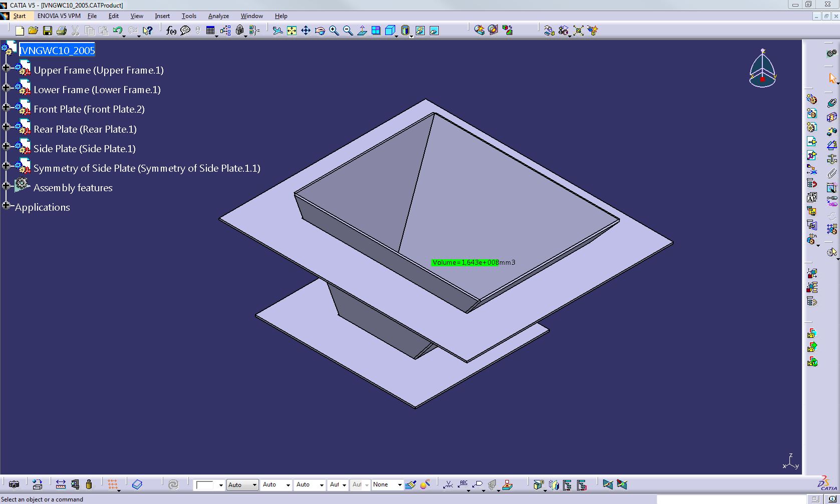Expand the Applications tree node
This screenshot has width=840, height=504.
pos(6,205)
